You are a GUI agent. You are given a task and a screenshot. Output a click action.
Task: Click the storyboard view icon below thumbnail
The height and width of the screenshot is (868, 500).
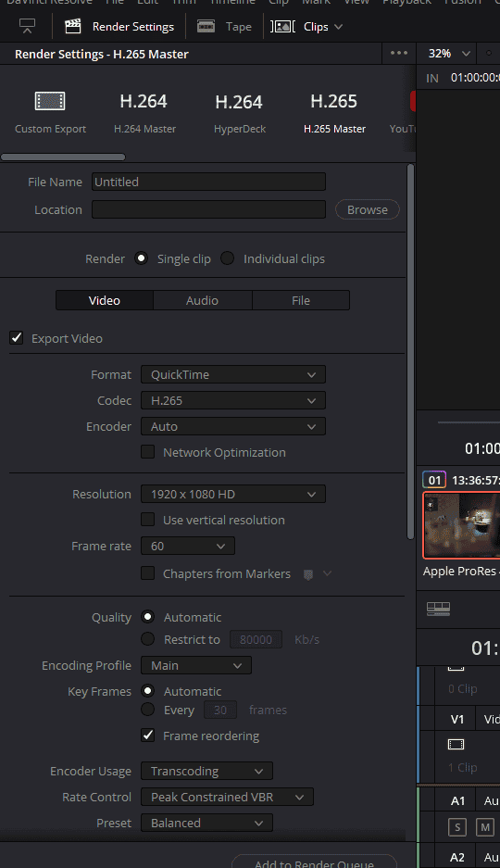point(439,609)
